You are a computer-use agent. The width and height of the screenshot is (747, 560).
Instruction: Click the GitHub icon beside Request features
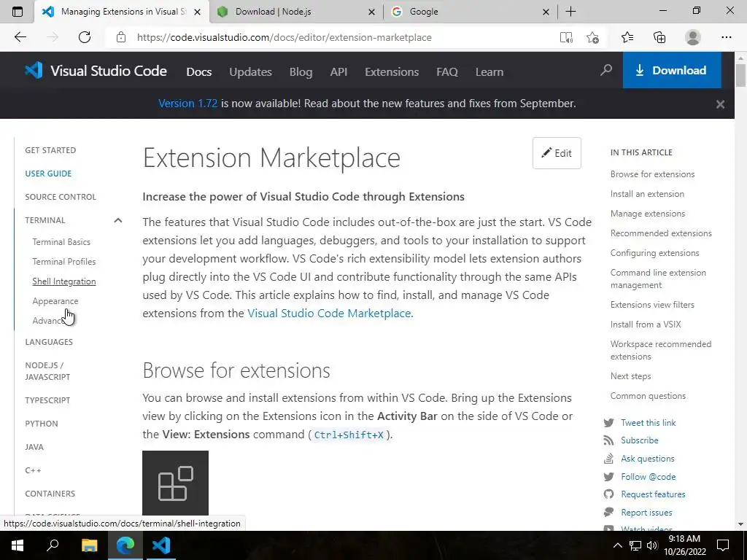608,494
